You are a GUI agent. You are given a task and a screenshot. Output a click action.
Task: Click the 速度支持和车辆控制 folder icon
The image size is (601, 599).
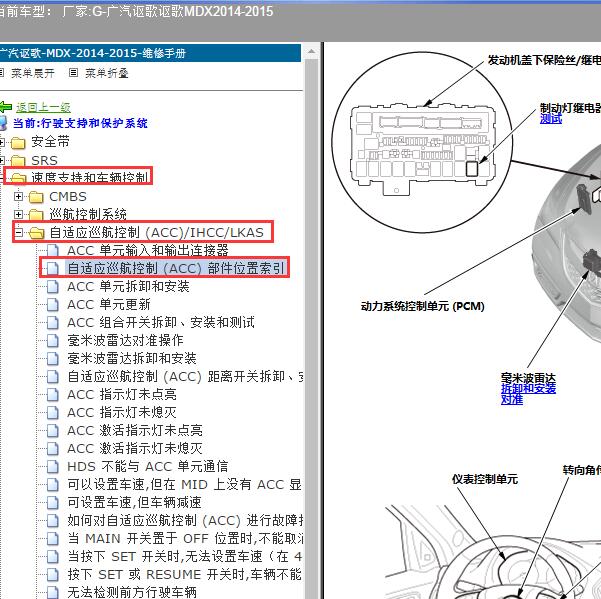tap(18, 178)
